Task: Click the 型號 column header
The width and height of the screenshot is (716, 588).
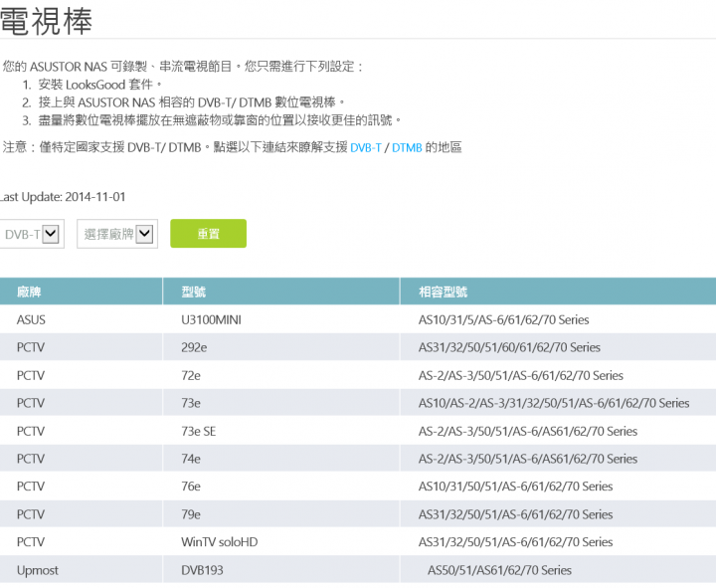Action: pyautogui.click(x=281, y=292)
